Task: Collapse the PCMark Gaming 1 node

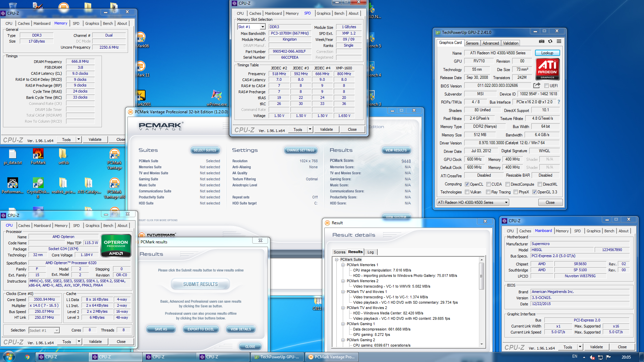Action: (x=343, y=324)
